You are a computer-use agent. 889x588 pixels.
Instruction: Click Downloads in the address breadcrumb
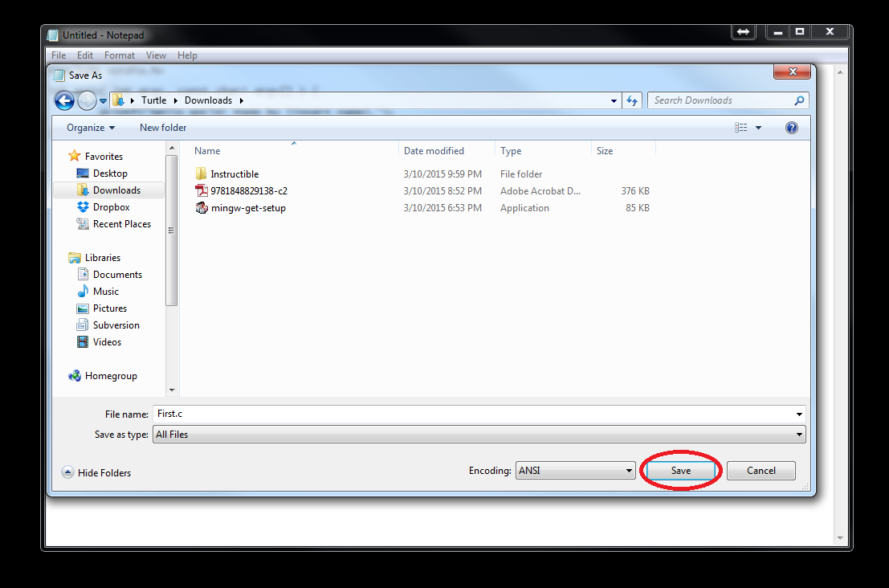208,100
